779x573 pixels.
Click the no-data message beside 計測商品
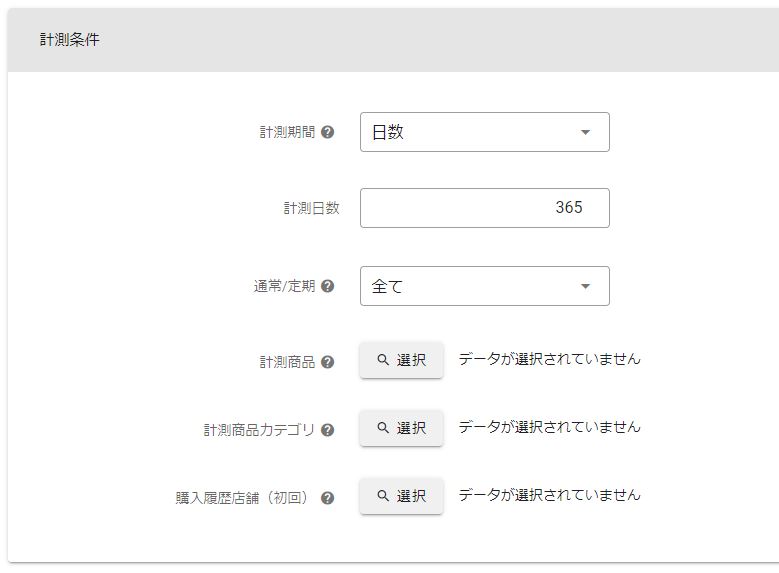point(549,359)
